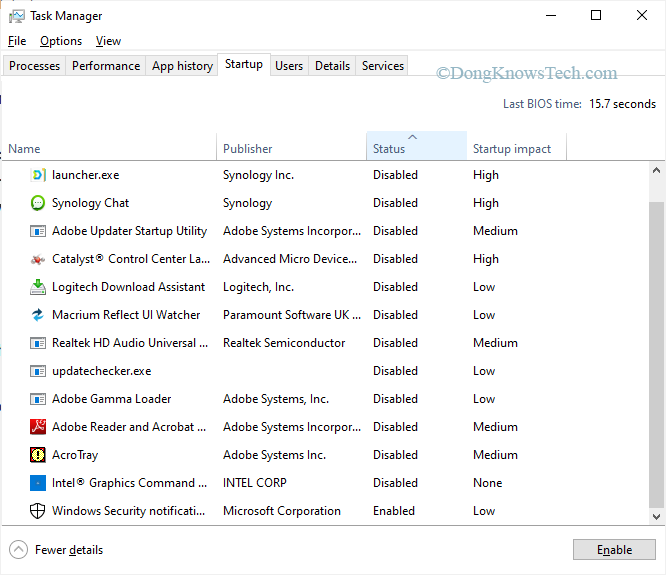This screenshot has height=575, width=666.
Task: Click the Windows Security shield icon
Action: tap(38, 511)
